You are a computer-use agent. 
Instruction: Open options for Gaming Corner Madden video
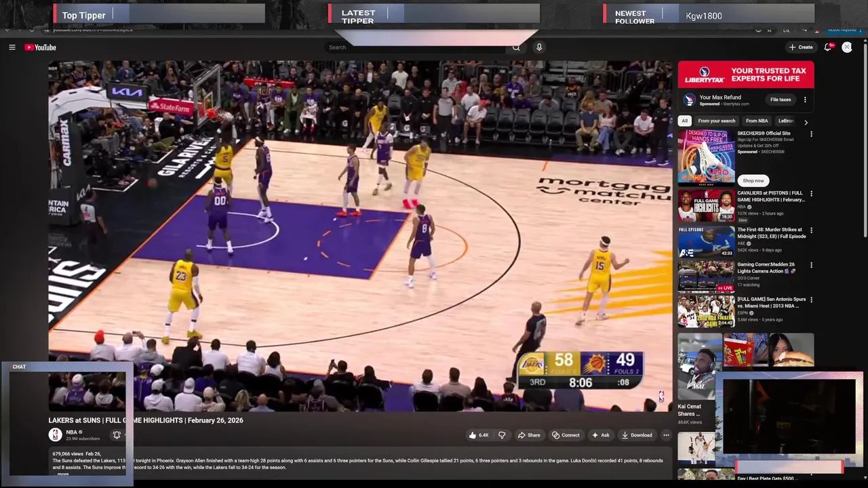coord(811,265)
